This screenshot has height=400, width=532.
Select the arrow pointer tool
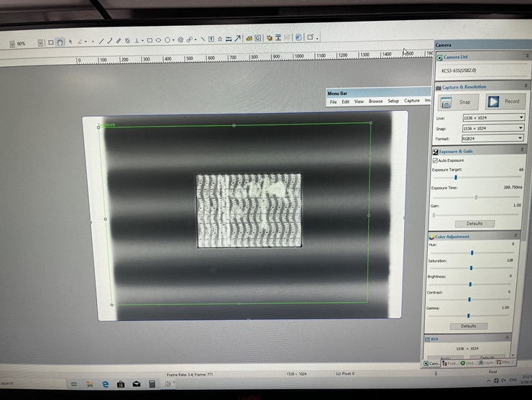tap(70, 41)
